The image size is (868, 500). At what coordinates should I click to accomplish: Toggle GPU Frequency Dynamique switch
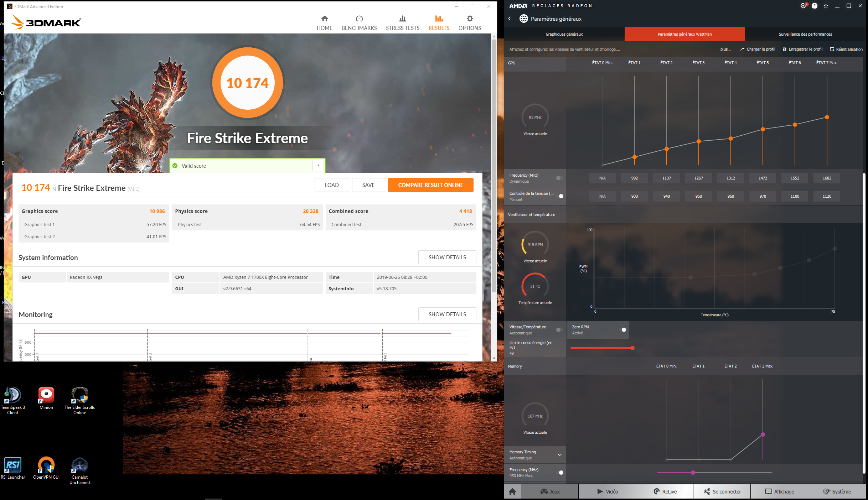coord(559,178)
